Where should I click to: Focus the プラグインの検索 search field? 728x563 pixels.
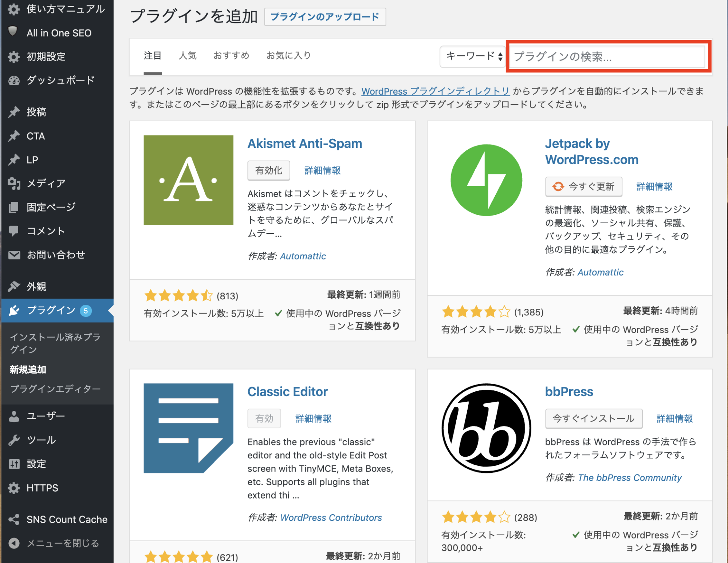pyautogui.click(x=607, y=56)
